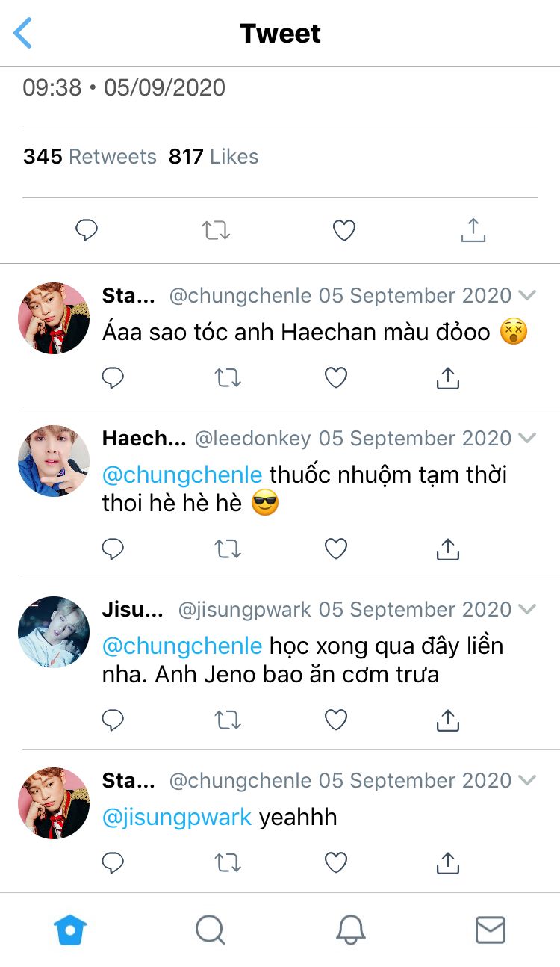The image size is (560, 967).
Task: Open the Messages envelope tab
Action: pos(491,930)
